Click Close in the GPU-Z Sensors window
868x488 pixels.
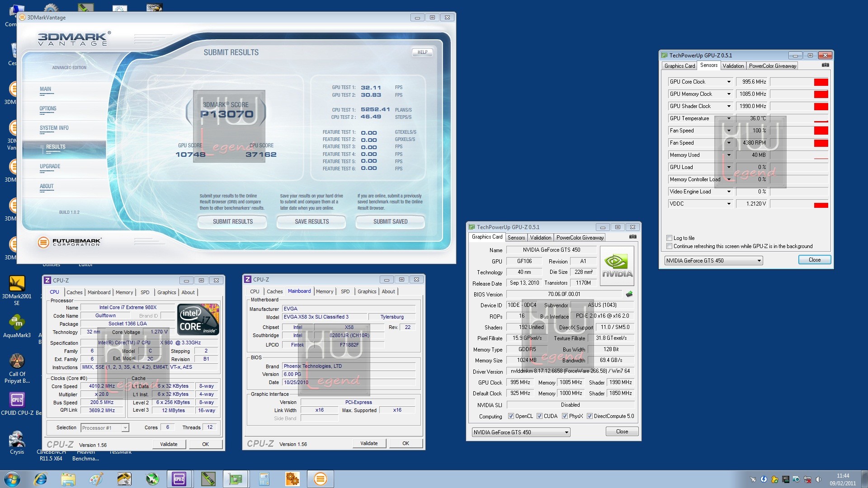click(815, 260)
